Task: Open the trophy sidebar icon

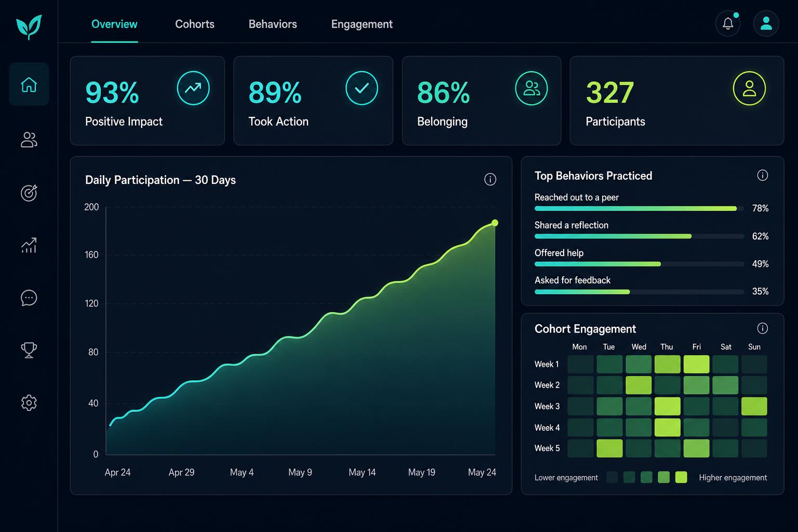Action: (x=29, y=350)
